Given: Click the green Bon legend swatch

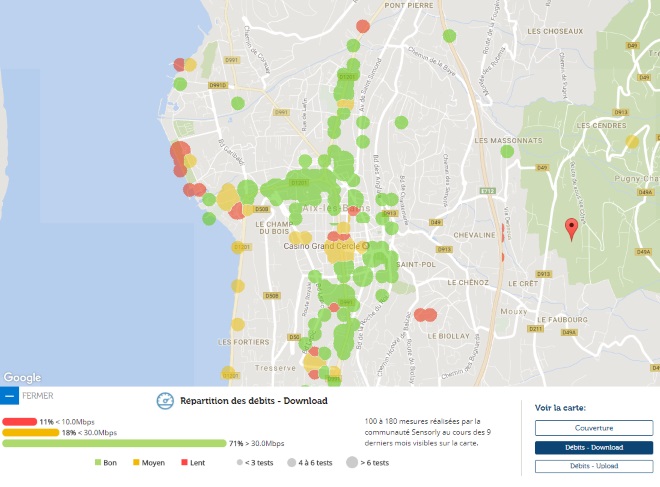Looking at the screenshot, I should pyautogui.click(x=98, y=463).
